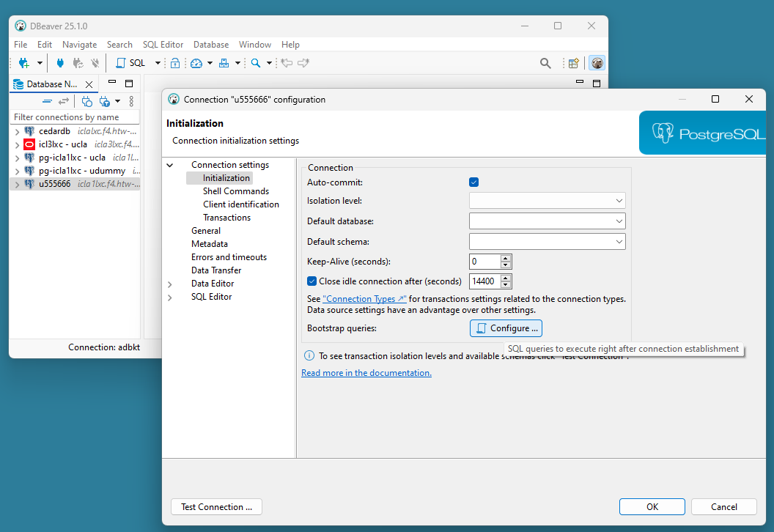Image resolution: width=774 pixels, height=532 pixels.
Task: Click the DBeaver perspective beaver icon
Action: coord(597,63)
